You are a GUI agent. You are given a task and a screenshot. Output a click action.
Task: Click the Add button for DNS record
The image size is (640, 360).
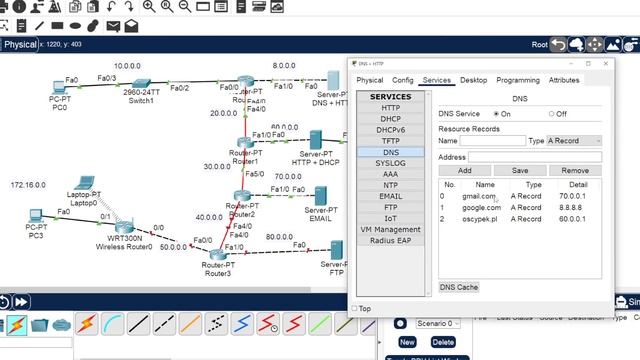464,171
